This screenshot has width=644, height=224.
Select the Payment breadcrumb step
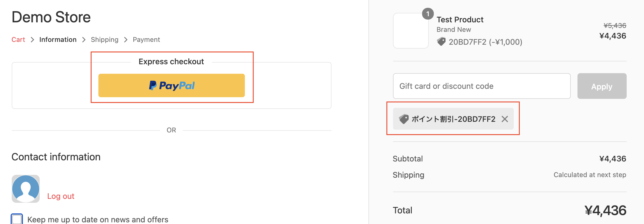click(x=146, y=40)
